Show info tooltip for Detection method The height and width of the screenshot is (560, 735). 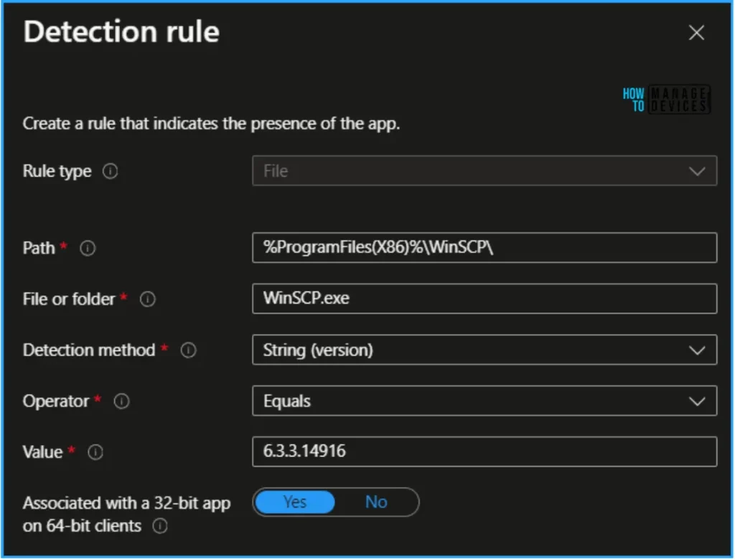(x=189, y=350)
